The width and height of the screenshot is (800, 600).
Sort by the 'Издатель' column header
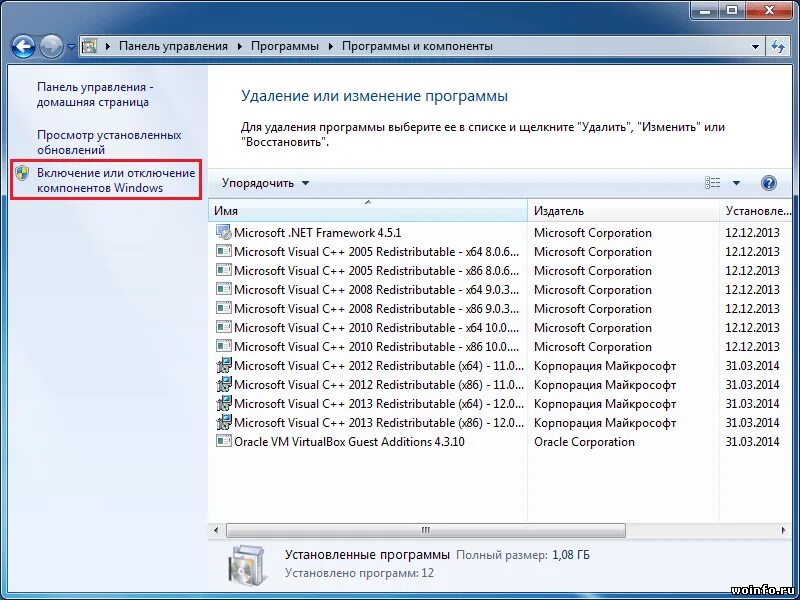coord(623,211)
